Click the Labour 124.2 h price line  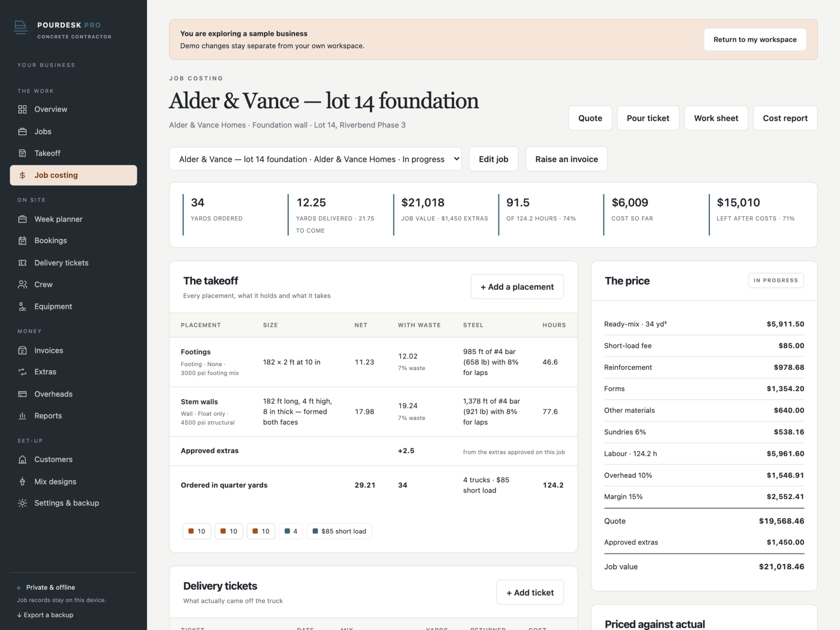[x=704, y=454]
